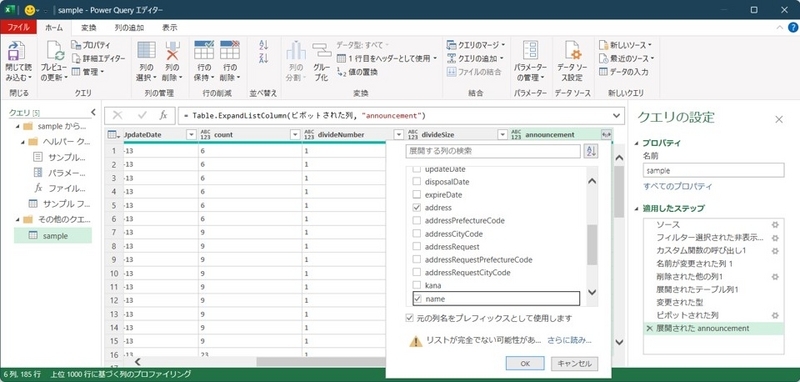
Task: Switch to the 表示 tab
Action: tap(169, 28)
